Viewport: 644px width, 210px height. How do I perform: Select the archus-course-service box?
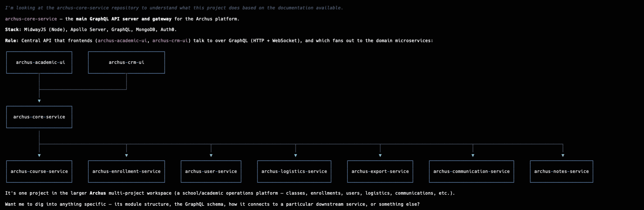[39, 172]
